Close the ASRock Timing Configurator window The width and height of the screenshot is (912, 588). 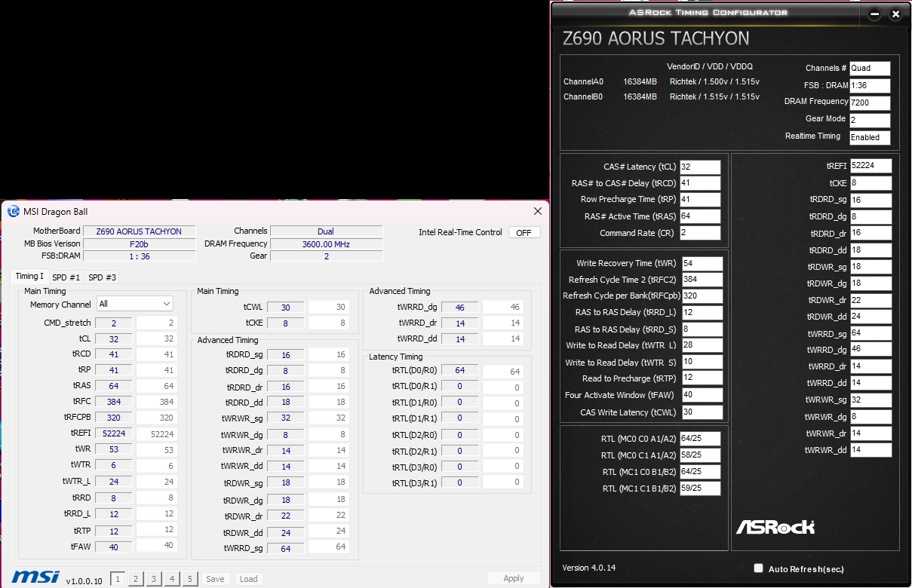tap(895, 14)
